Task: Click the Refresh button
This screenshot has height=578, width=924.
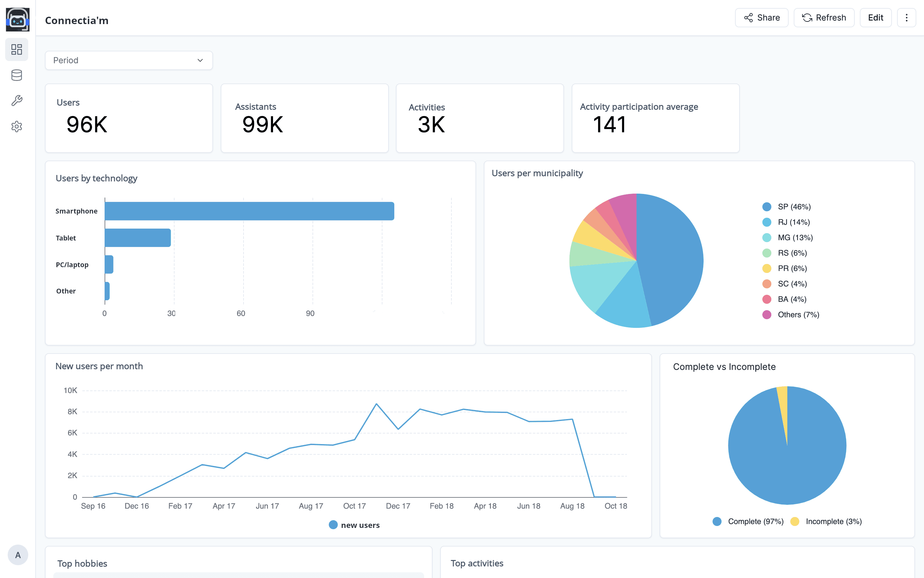Action: click(824, 18)
